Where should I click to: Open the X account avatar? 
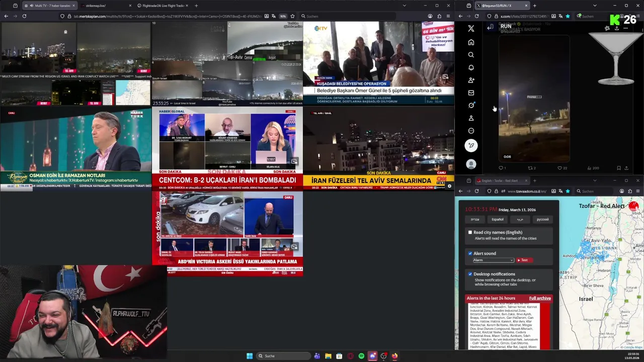(x=471, y=164)
